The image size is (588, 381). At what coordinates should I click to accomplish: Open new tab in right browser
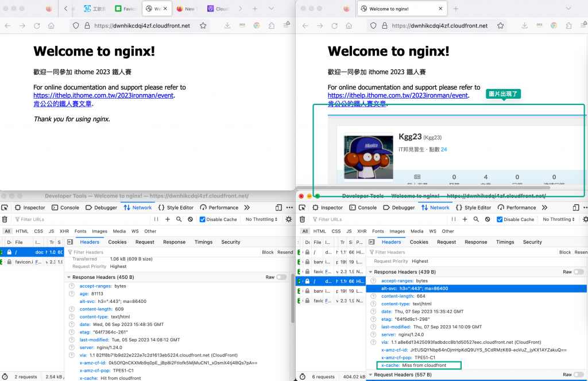coord(455,9)
